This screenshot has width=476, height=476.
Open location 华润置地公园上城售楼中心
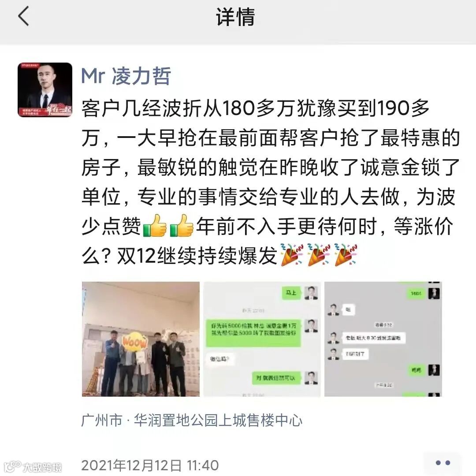[218, 420]
